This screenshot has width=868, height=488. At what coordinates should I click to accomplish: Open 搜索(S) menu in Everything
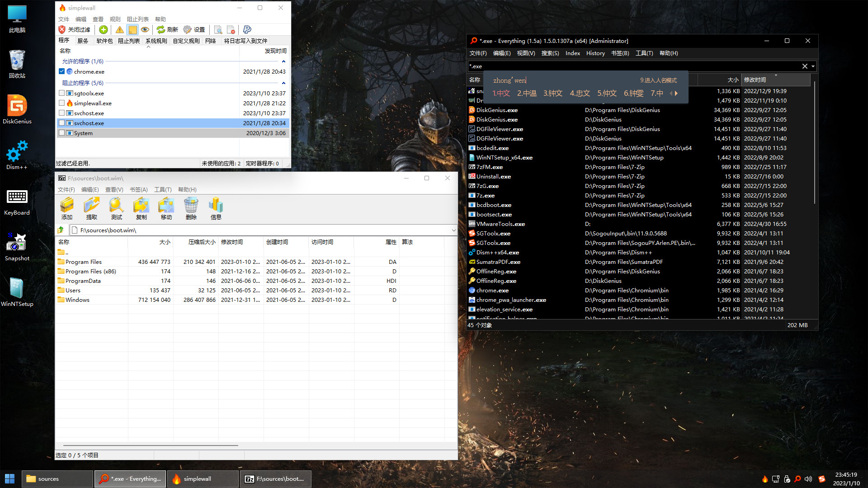(x=550, y=53)
